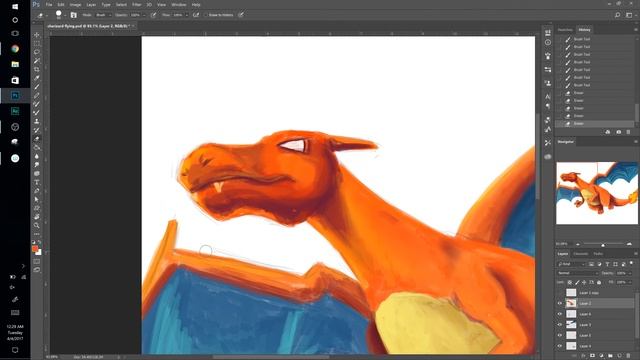Open the eraser Mode dropdown
640x360 pixels.
tap(104, 15)
